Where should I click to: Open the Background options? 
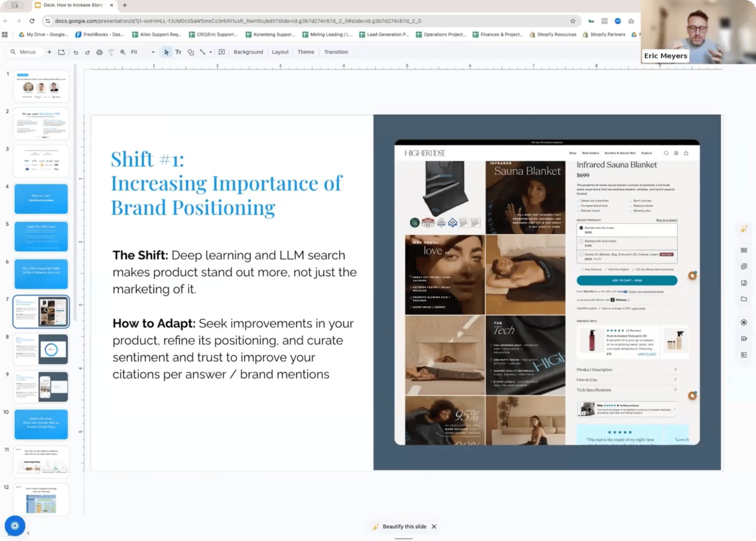[248, 52]
